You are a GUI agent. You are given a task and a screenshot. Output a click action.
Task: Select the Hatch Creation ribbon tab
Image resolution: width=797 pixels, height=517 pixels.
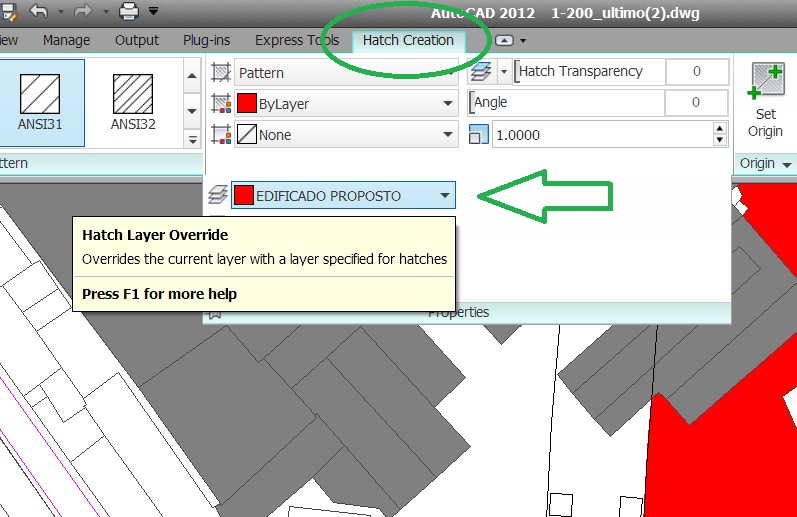click(408, 41)
